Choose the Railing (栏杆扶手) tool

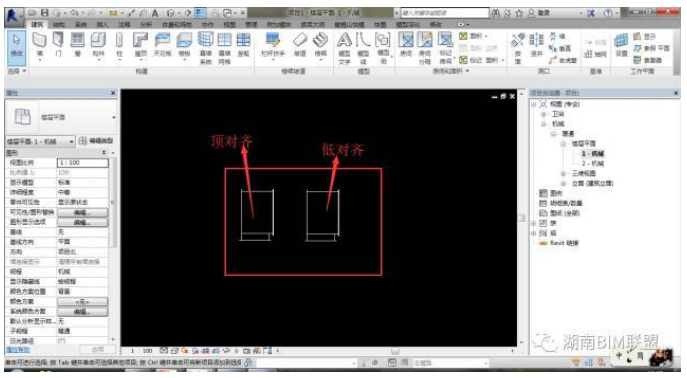coord(273,45)
